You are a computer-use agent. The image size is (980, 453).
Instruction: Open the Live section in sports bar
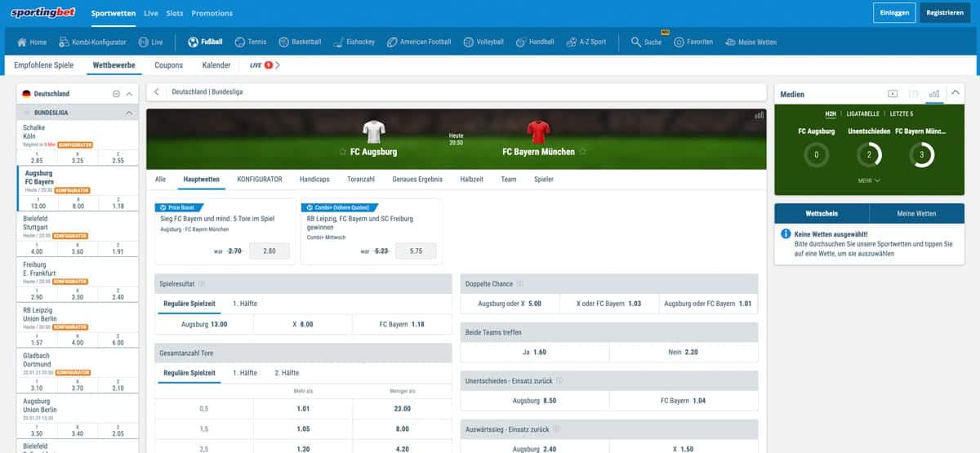(x=150, y=42)
